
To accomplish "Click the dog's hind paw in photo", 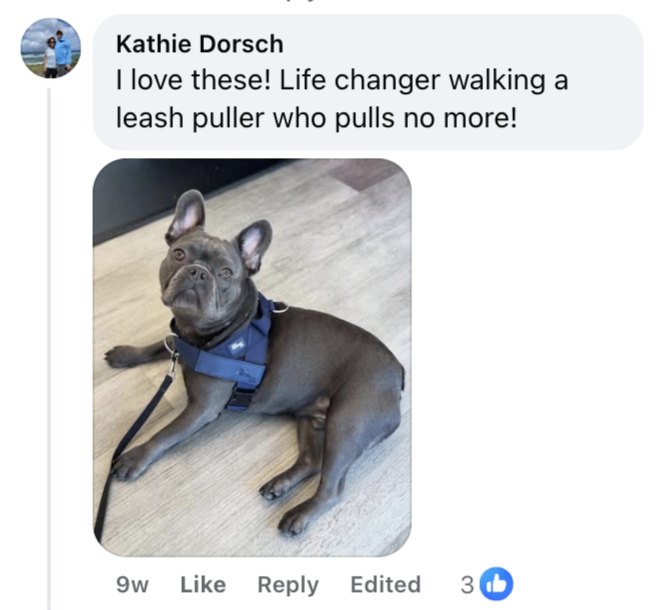I will tap(295, 522).
